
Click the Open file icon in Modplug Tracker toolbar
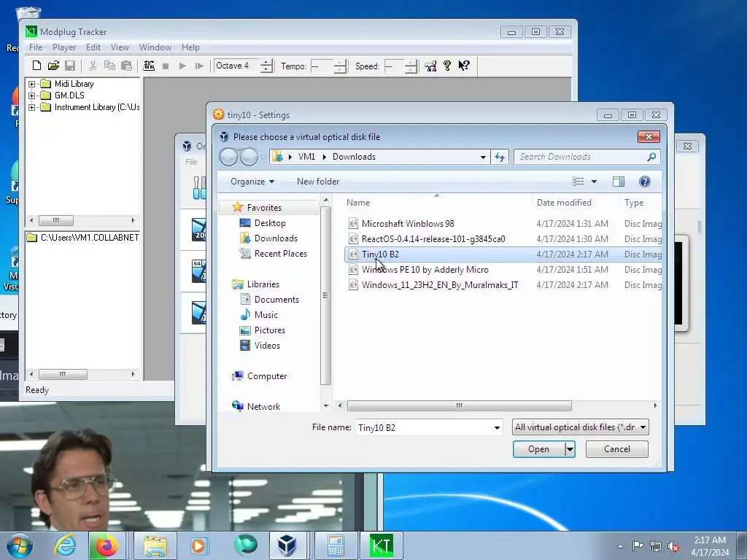53,66
